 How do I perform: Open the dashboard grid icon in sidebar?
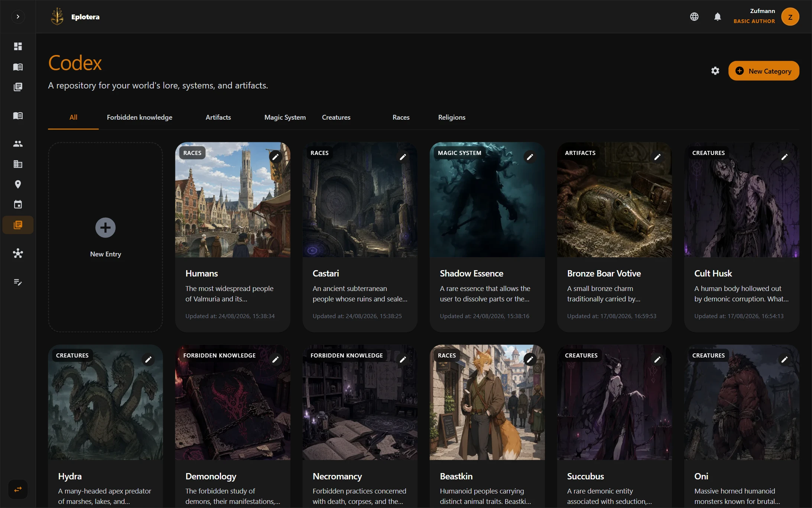(x=18, y=46)
